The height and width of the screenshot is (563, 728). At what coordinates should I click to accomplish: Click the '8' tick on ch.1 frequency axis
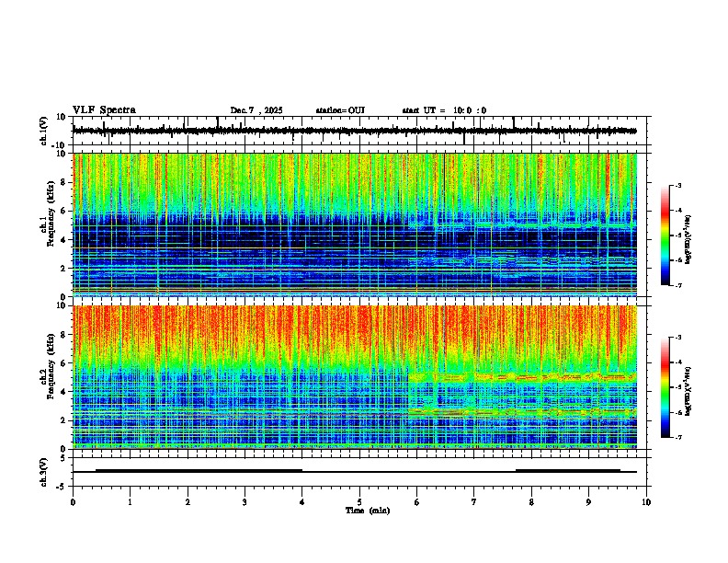pyautogui.click(x=65, y=182)
